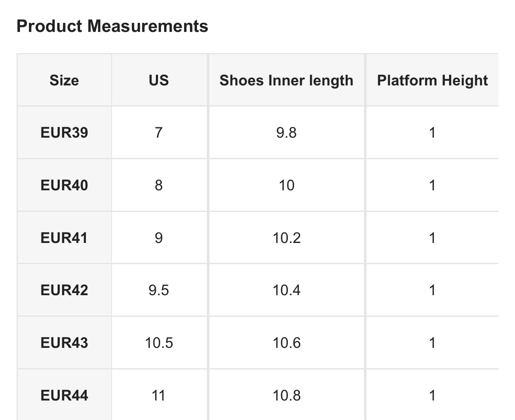The height and width of the screenshot is (420, 515).
Task: Click the US size 7 cell
Action: (x=159, y=133)
